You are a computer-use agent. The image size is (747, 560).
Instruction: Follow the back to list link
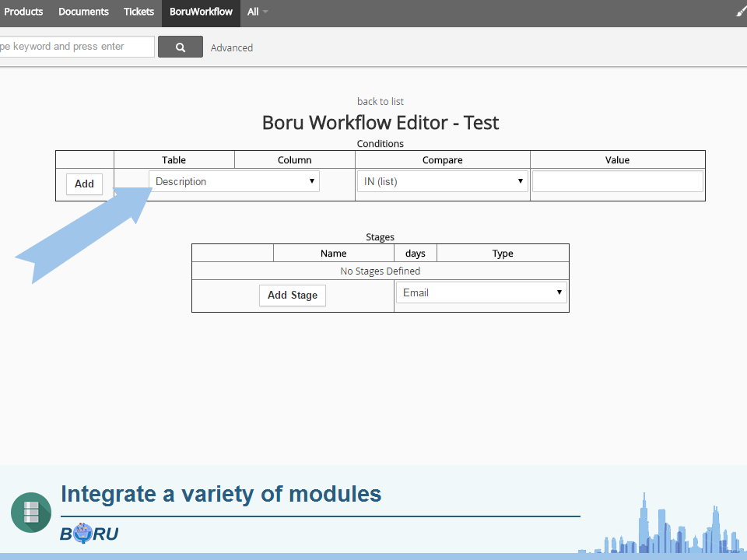pyautogui.click(x=381, y=101)
